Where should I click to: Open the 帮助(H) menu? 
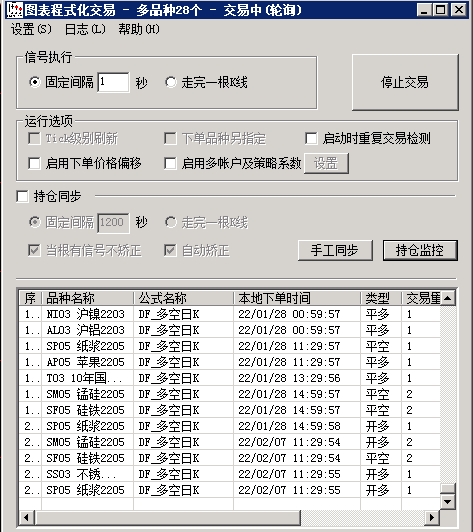(x=139, y=29)
